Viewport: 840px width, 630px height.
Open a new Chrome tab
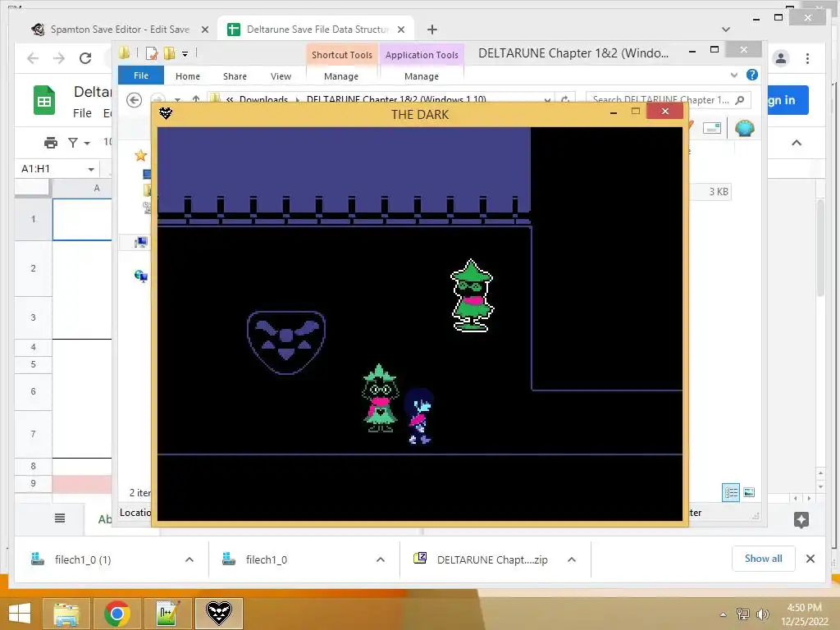pos(432,30)
